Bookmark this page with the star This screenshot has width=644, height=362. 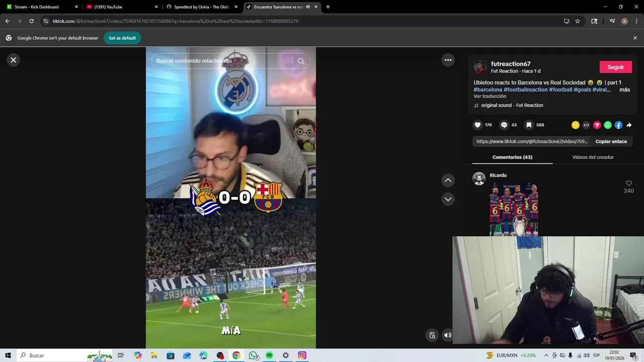(578, 21)
